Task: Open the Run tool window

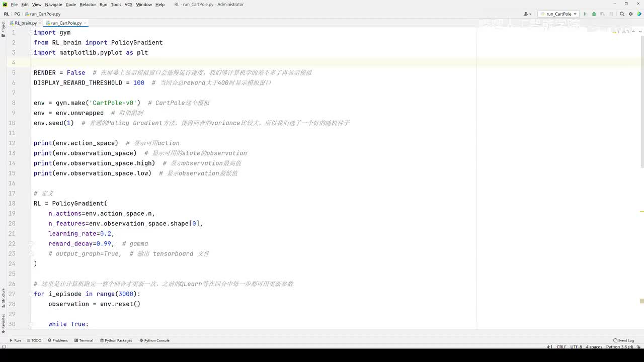Action: pyautogui.click(x=15, y=340)
